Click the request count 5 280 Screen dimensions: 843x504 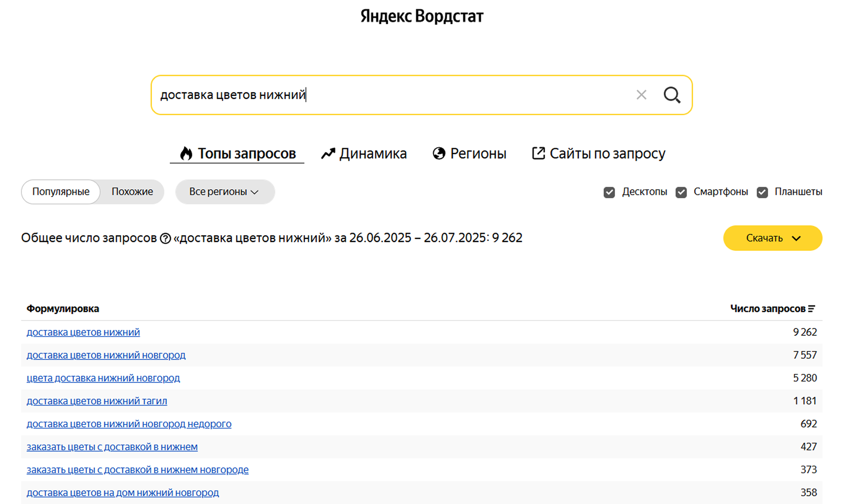tap(805, 378)
